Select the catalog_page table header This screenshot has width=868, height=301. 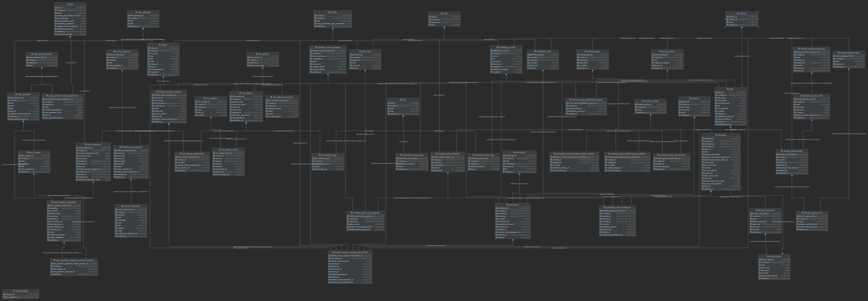pyautogui.click(x=592, y=51)
